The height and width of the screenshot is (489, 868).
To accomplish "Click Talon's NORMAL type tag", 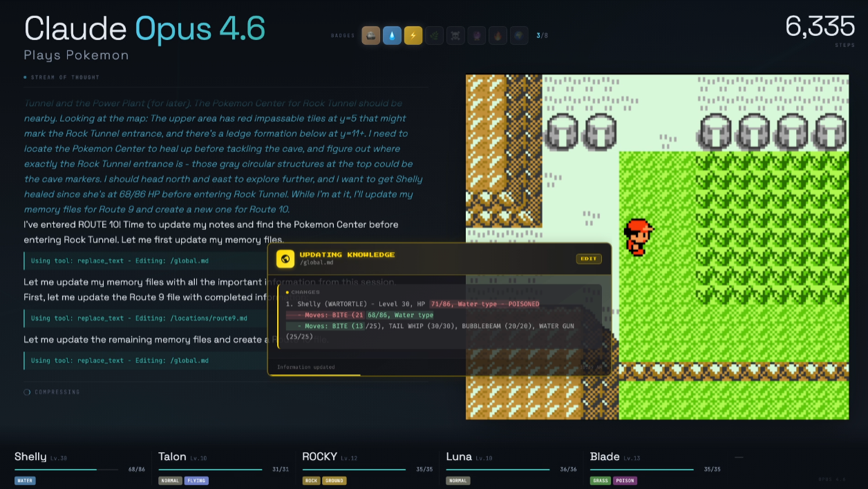I will coord(170,481).
